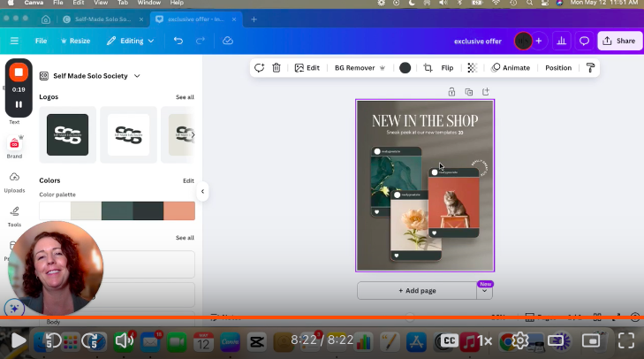Stop the screen recording
This screenshot has width=644, height=359.
pos(19,73)
